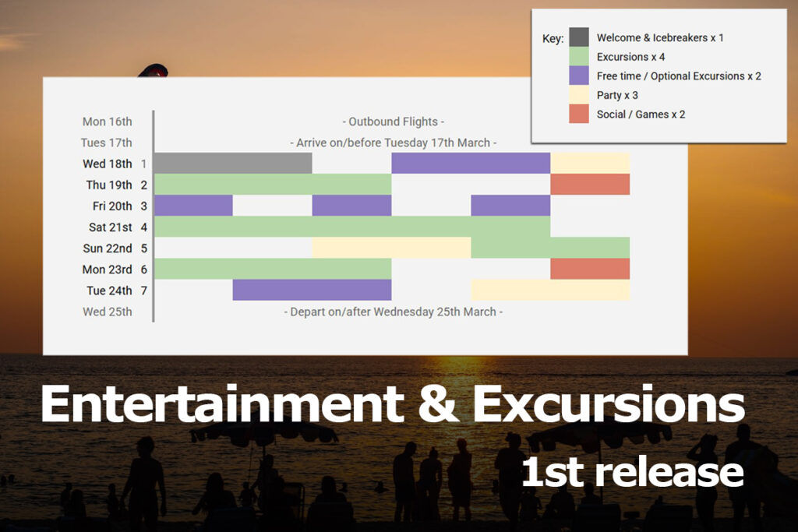Image resolution: width=798 pixels, height=532 pixels.
Task: Pick the purple Free time key swatch
Action: (579, 76)
